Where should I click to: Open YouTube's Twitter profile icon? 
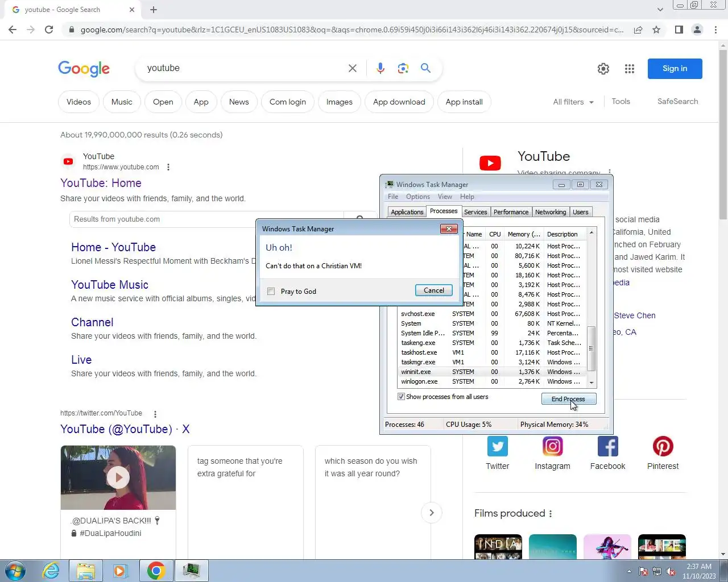tap(498, 446)
